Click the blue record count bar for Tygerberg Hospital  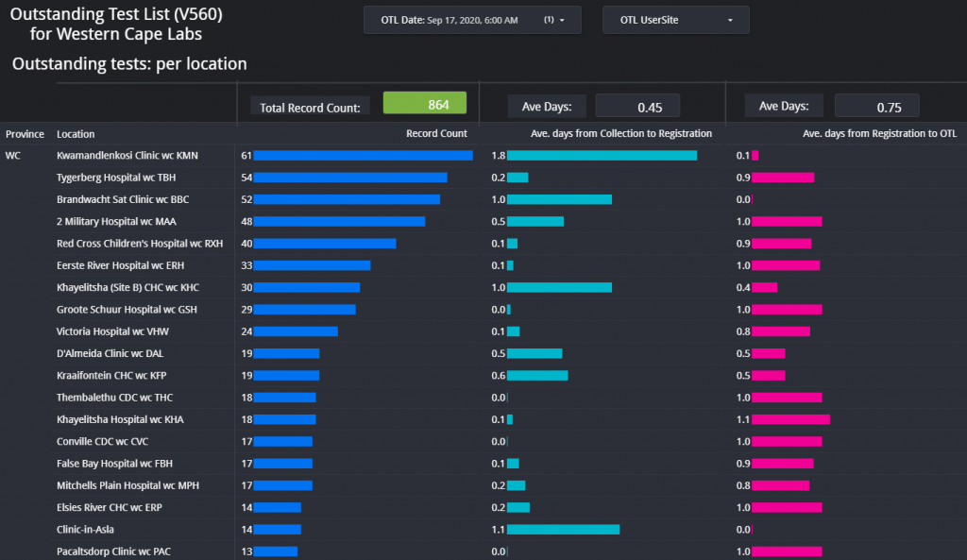coord(349,178)
